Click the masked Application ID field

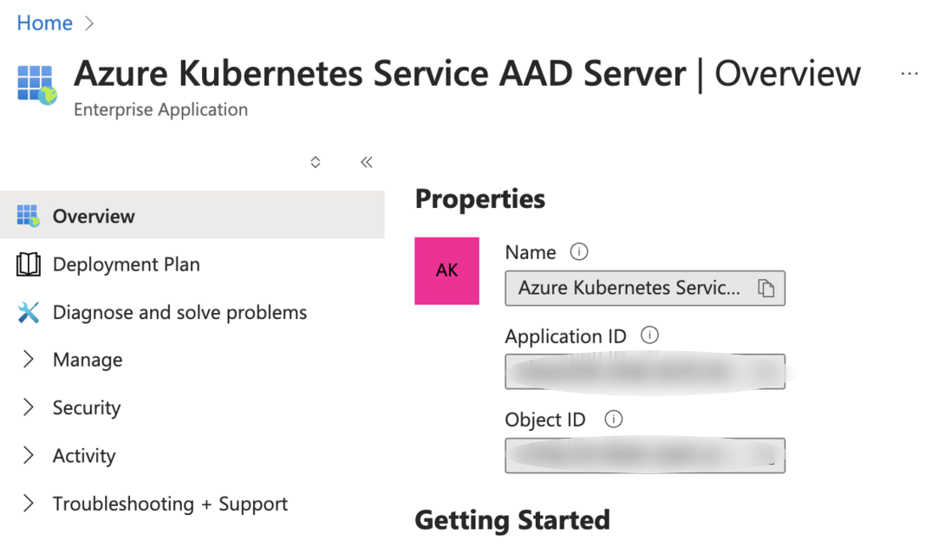645,371
